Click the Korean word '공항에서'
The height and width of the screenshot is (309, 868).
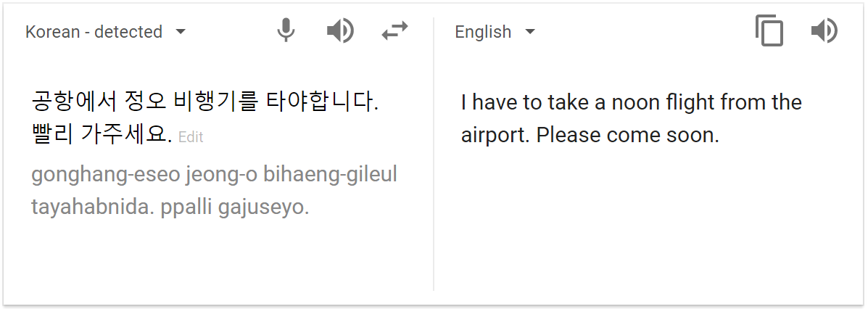click(x=74, y=102)
